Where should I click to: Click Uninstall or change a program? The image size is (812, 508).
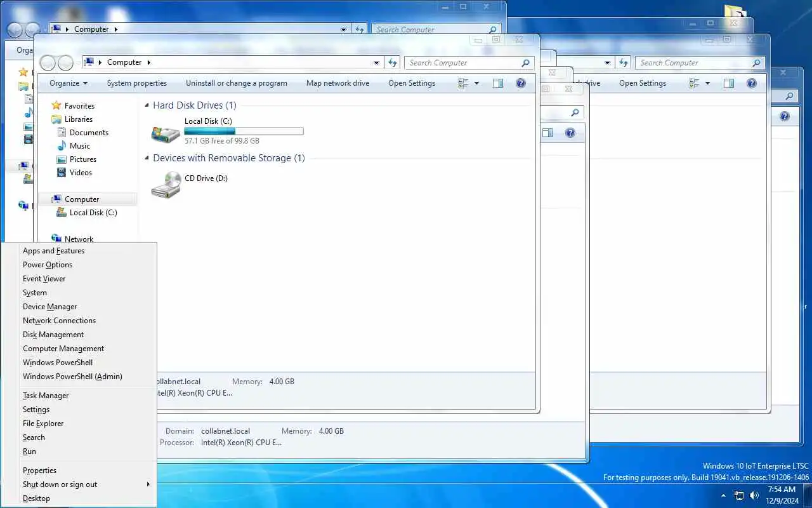pos(237,83)
